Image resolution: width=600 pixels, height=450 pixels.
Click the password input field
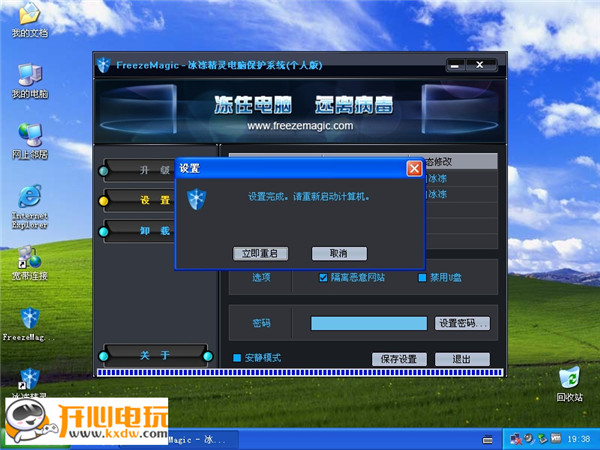click(x=368, y=323)
